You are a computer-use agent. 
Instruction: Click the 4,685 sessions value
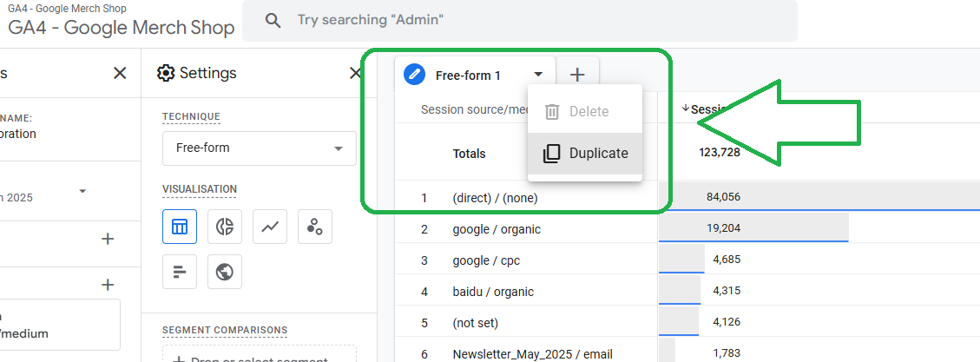(x=727, y=260)
